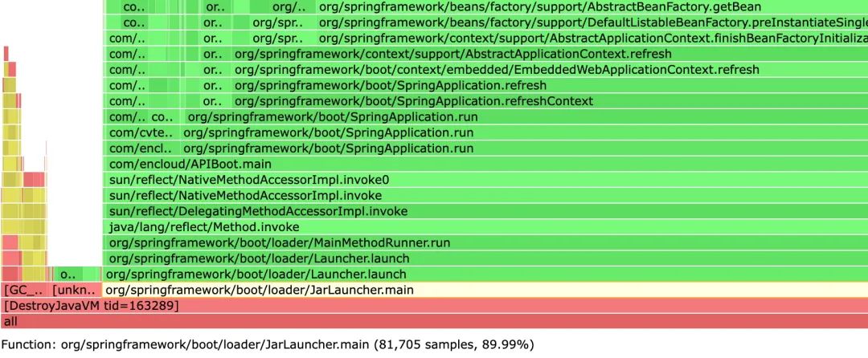Screen dimensions: 868x358
Task: Select AbstractApplicationContext.refresh frame
Action: [550, 54]
